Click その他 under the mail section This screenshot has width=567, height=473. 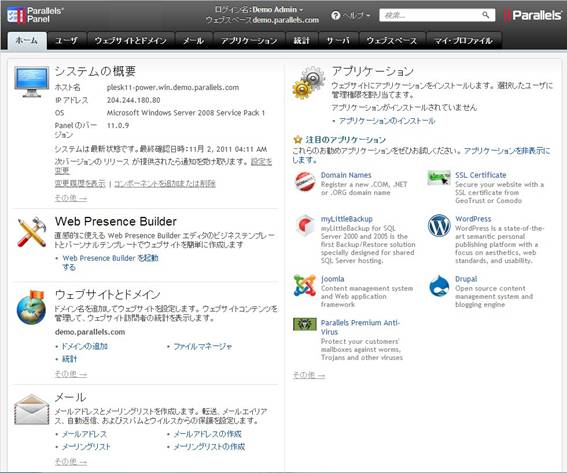pos(71,462)
